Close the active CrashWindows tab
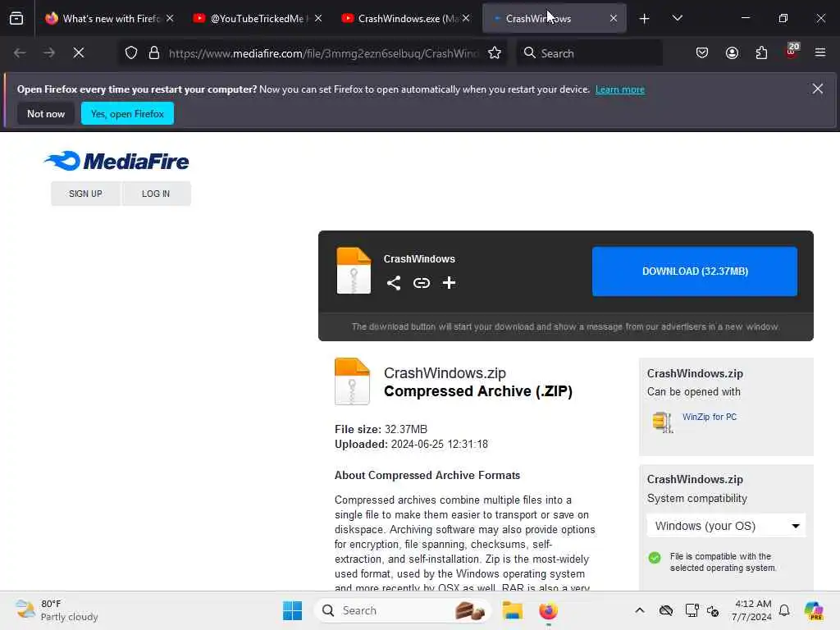The image size is (840, 630). pyautogui.click(x=614, y=18)
